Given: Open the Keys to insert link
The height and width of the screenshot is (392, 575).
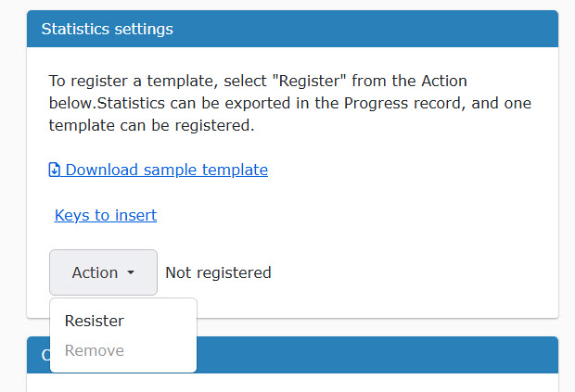Looking at the screenshot, I should point(106,215).
